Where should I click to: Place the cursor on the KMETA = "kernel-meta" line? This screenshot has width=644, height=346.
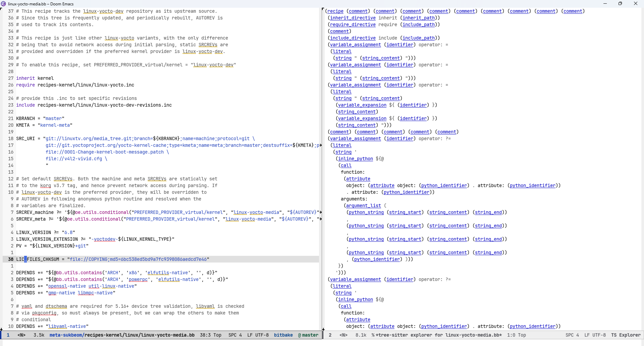point(44,125)
